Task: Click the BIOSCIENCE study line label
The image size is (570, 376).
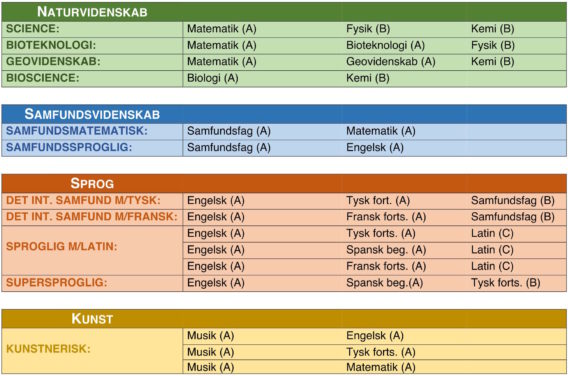Action: click(x=43, y=78)
